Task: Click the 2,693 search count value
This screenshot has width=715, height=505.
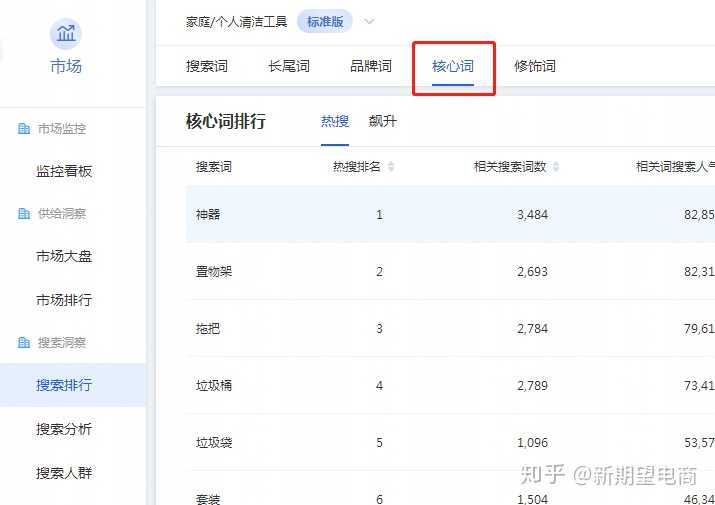Action: pos(532,271)
